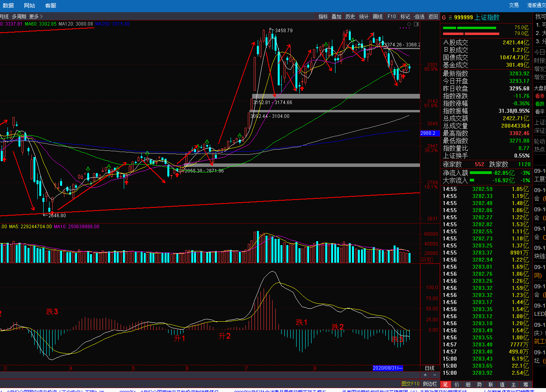Select the 值 value tab
Screen dimensions: 546x392
coord(502,385)
